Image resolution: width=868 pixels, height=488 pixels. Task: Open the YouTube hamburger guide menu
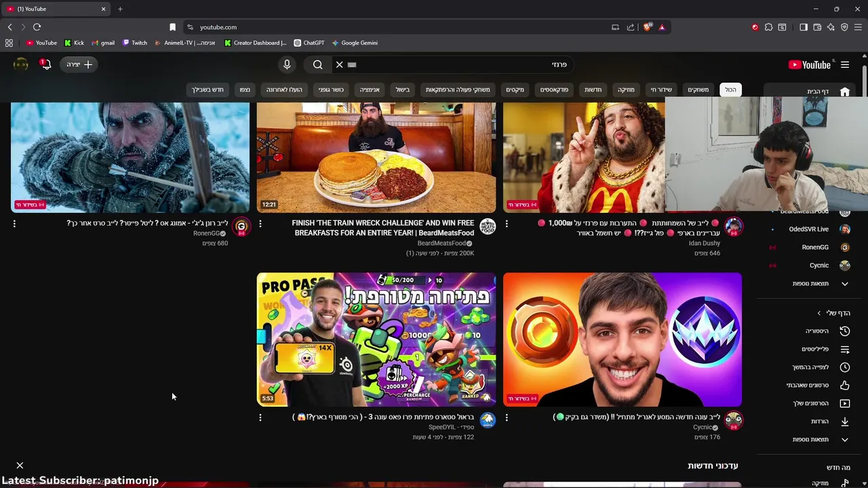845,65
